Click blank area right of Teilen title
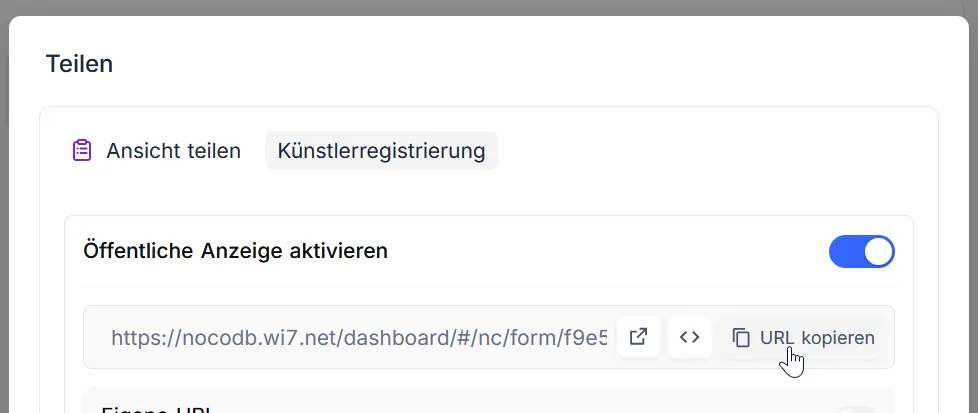978x413 pixels. pos(500,64)
